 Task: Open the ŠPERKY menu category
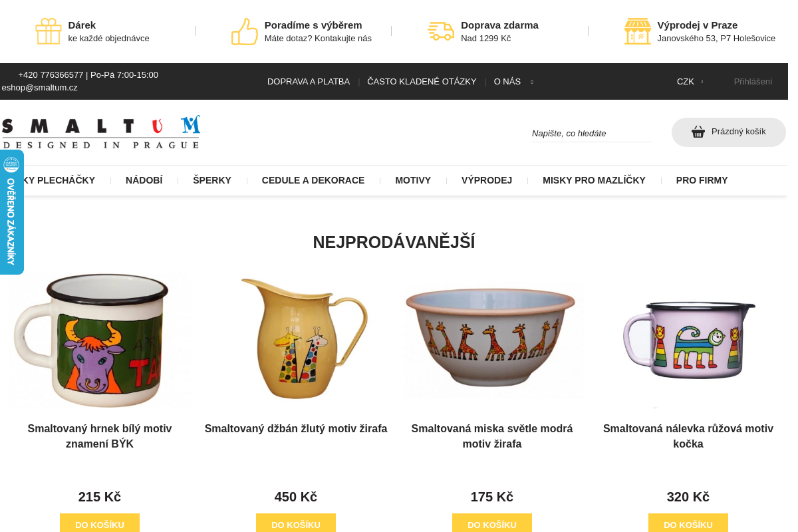[x=212, y=180]
